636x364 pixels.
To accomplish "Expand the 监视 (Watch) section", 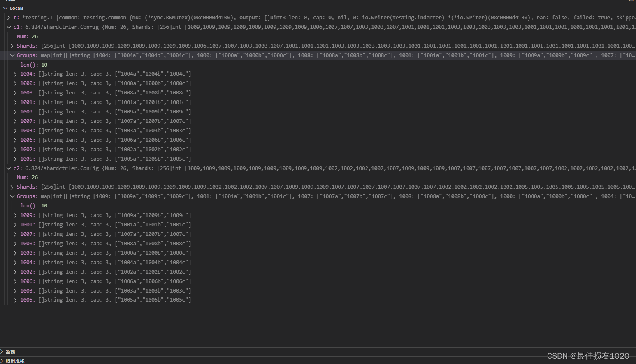I will click(2, 352).
